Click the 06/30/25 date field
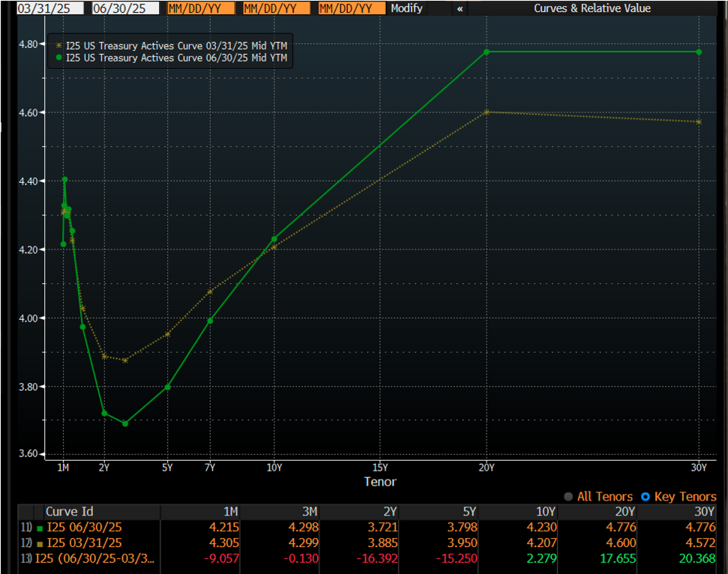 pos(125,8)
